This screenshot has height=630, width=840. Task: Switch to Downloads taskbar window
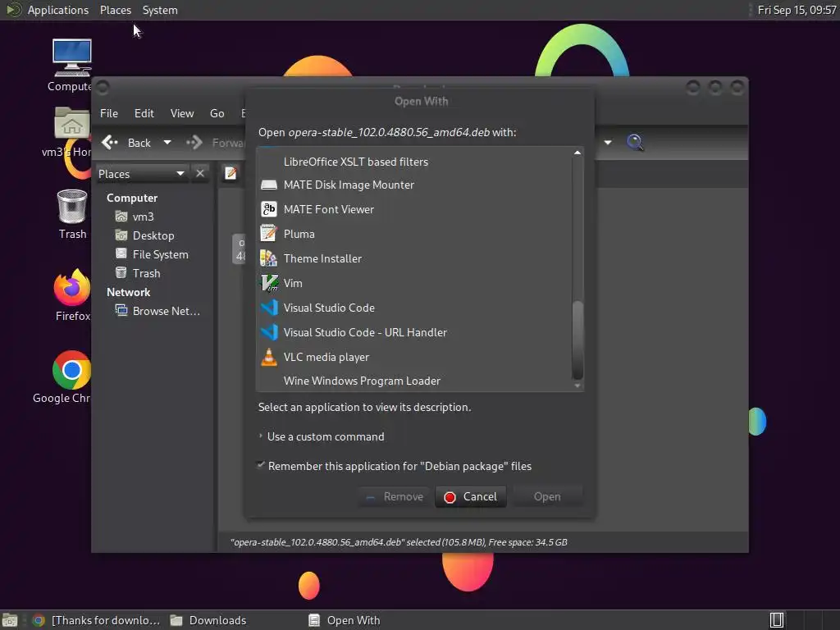tap(208, 620)
